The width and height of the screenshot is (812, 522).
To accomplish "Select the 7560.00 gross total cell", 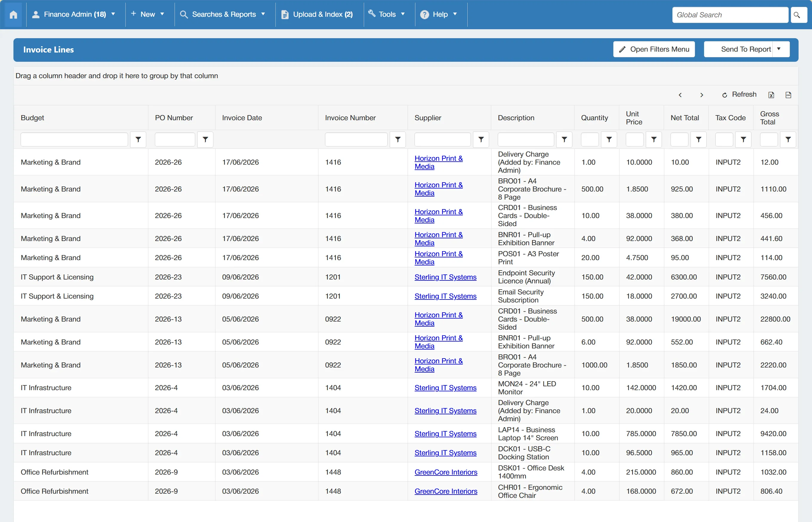I will pos(775,277).
